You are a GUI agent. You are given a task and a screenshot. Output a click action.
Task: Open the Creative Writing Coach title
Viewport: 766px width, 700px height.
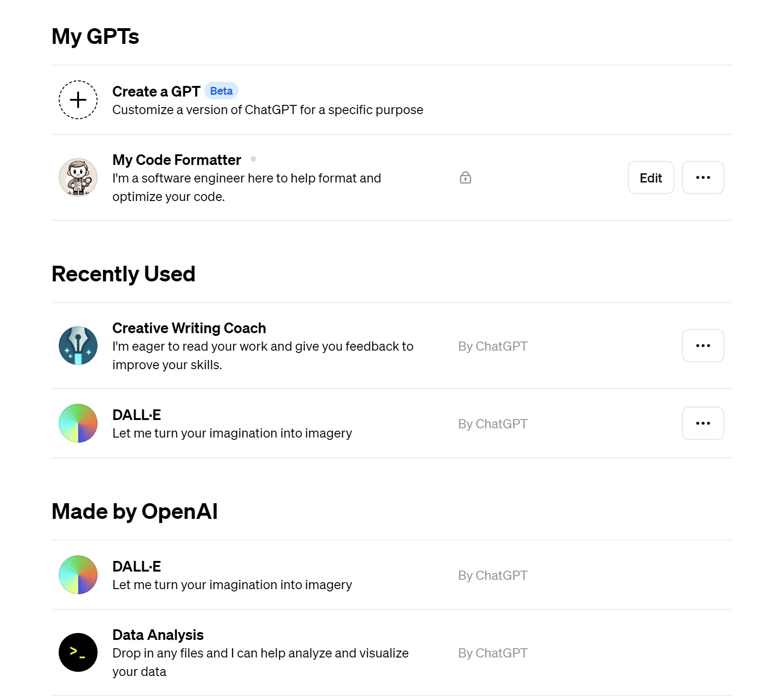189,328
